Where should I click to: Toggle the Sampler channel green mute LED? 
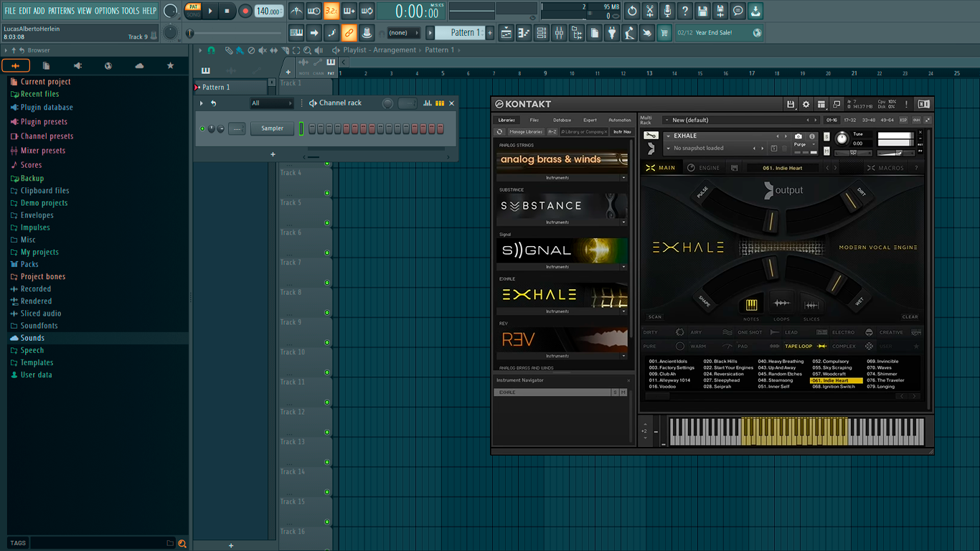pos(202,129)
